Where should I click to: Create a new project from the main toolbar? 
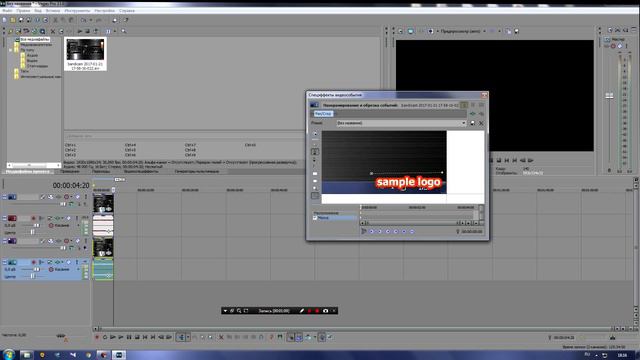4,20
